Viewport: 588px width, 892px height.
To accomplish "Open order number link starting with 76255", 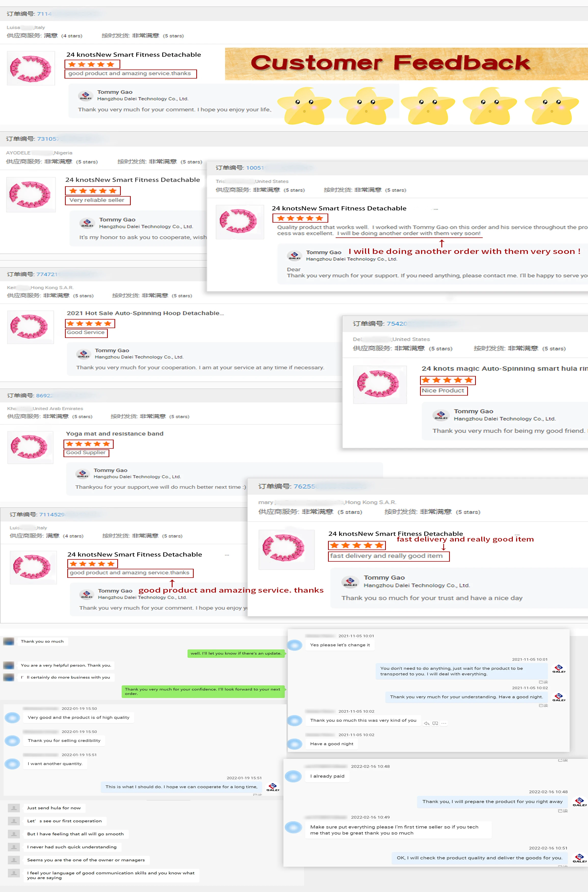I will [305, 486].
